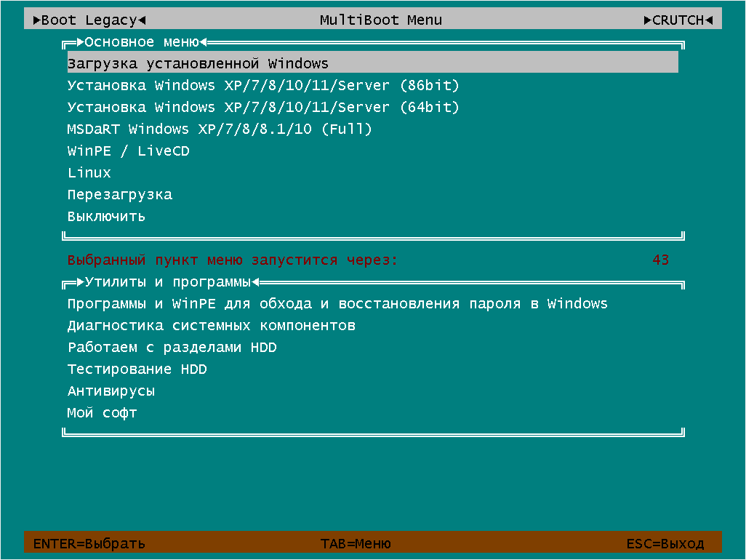
Task: Select Тестирование HDD entry
Action: pyautogui.click(x=137, y=369)
